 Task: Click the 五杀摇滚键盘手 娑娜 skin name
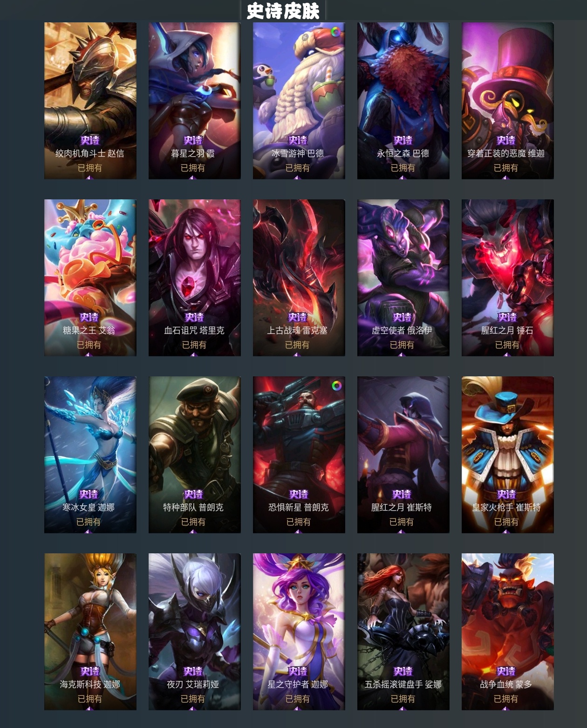[x=403, y=684]
